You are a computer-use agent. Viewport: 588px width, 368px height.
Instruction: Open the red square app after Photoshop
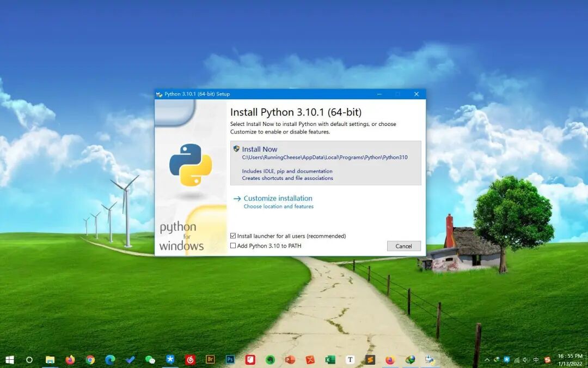pos(250,360)
